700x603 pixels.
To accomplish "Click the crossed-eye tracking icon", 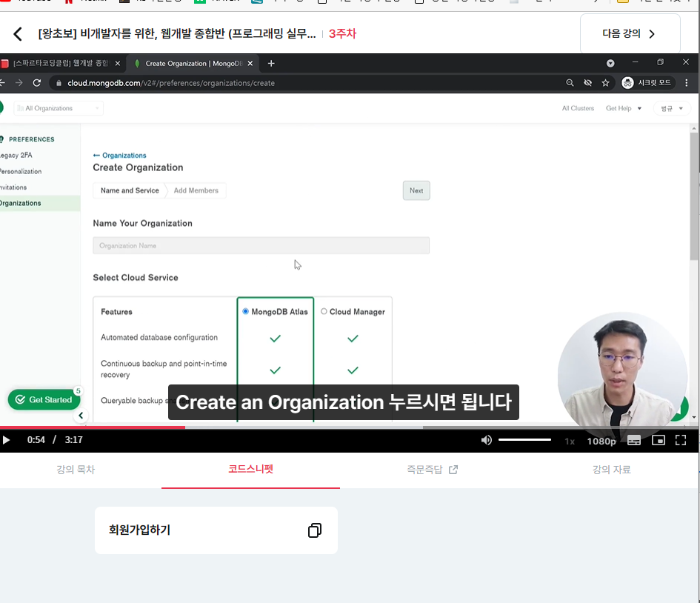I will [x=588, y=83].
